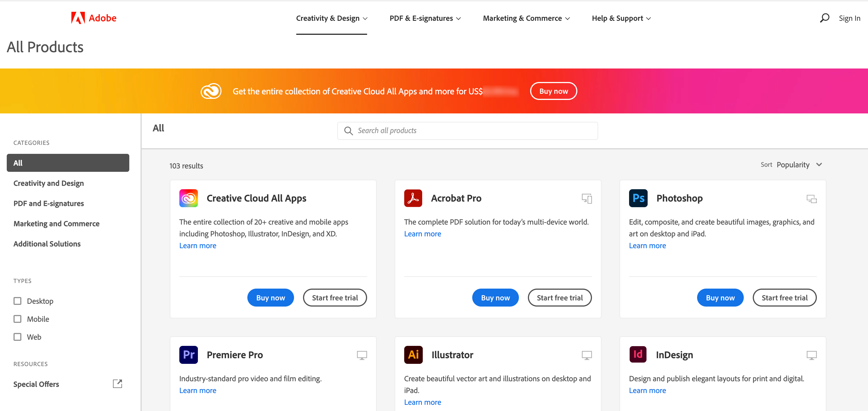The height and width of the screenshot is (411, 868).
Task: Click Buy now for Creative Cloud All Apps
Action: click(x=270, y=297)
